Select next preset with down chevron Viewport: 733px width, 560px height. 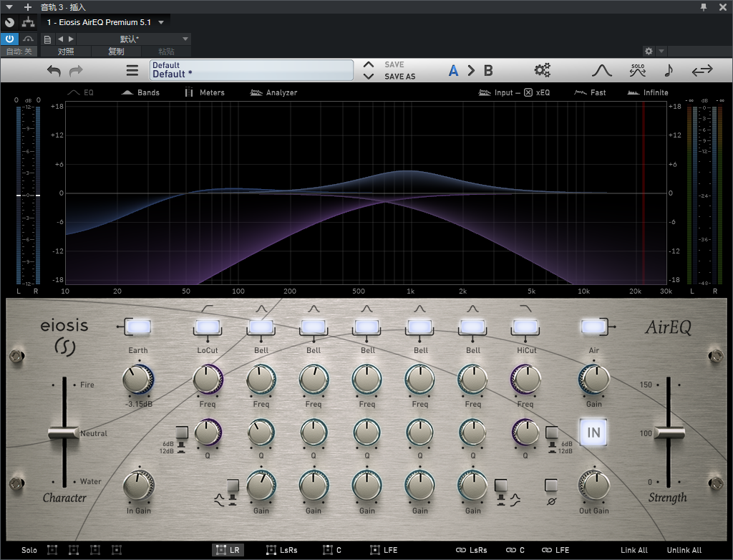[x=369, y=76]
